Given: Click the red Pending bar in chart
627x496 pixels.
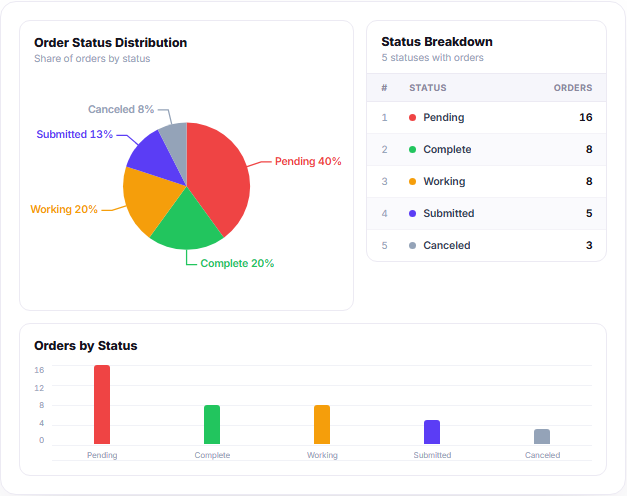Looking at the screenshot, I should tap(102, 404).
